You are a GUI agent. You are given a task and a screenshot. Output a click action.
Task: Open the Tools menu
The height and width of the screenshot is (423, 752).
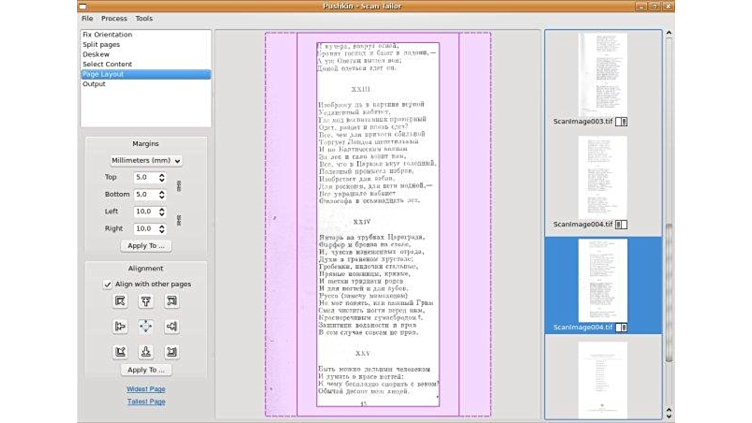click(144, 18)
